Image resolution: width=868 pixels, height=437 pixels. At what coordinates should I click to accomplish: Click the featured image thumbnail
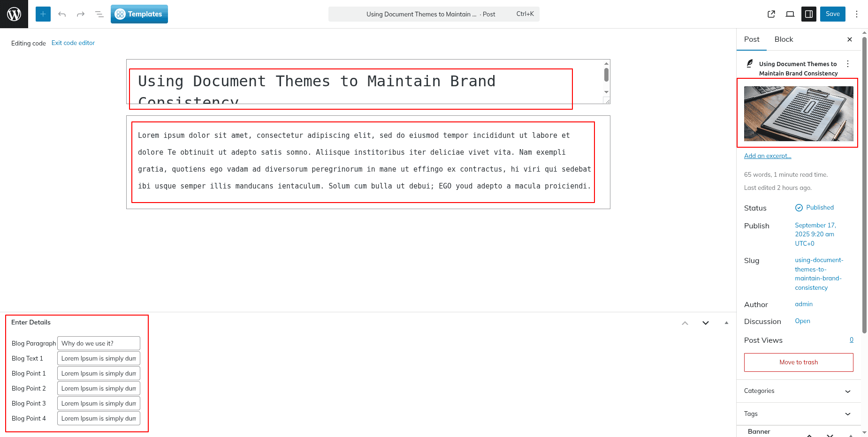coord(799,113)
